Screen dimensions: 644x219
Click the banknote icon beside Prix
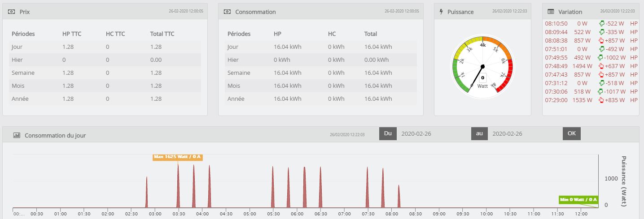(12, 12)
